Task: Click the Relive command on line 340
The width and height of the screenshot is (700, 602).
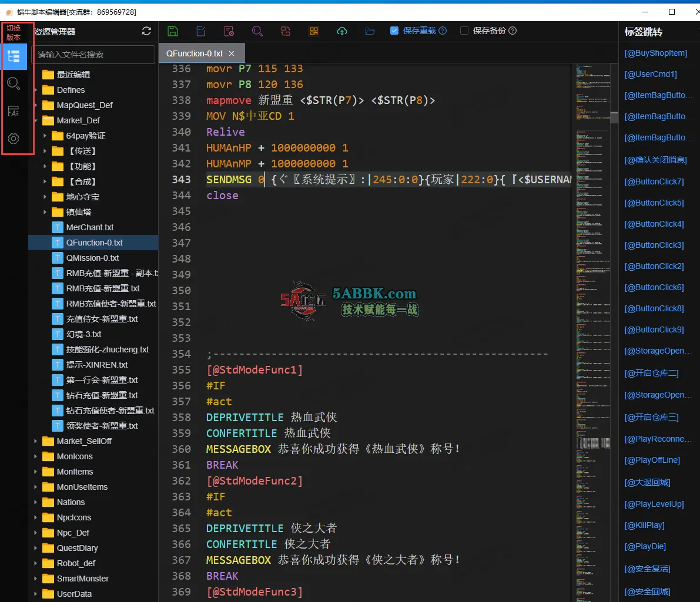Action: tap(226, 132)
